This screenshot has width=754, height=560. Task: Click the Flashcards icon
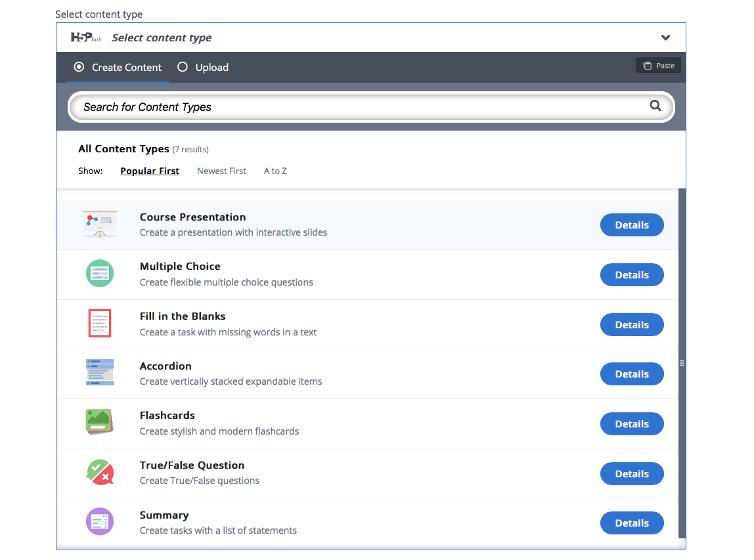100,422
